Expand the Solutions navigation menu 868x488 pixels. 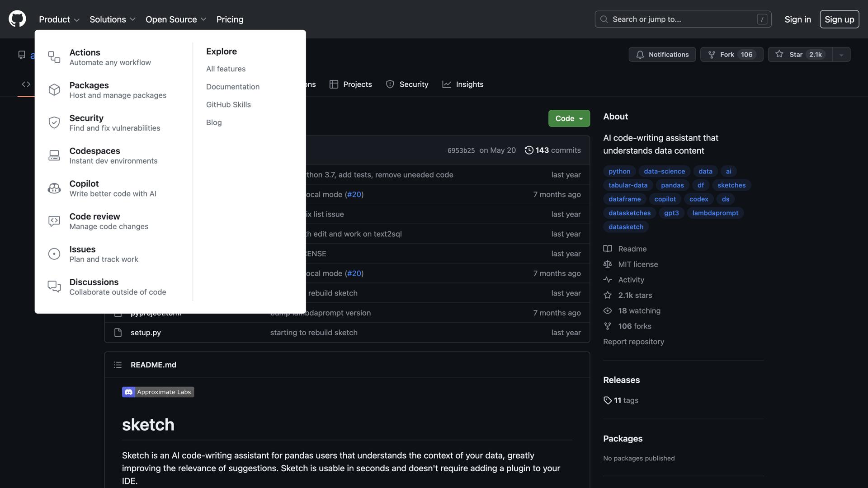[112, 19]
